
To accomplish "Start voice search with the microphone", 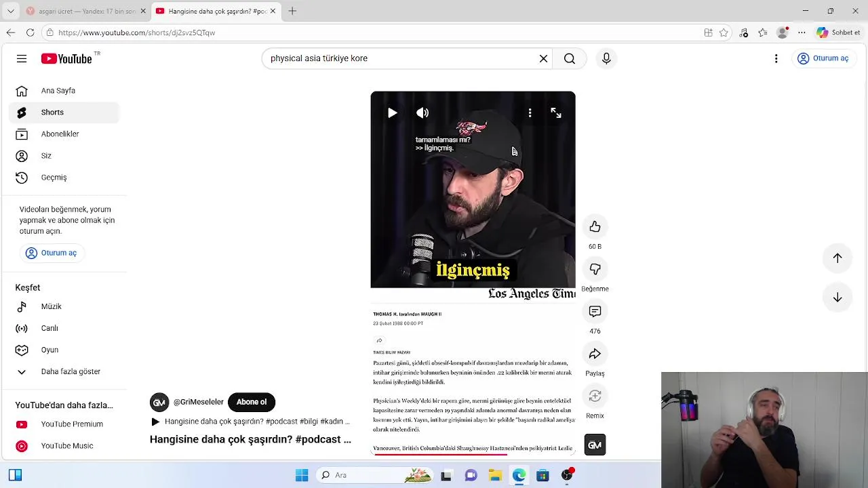I will click(x=606, y=58).
